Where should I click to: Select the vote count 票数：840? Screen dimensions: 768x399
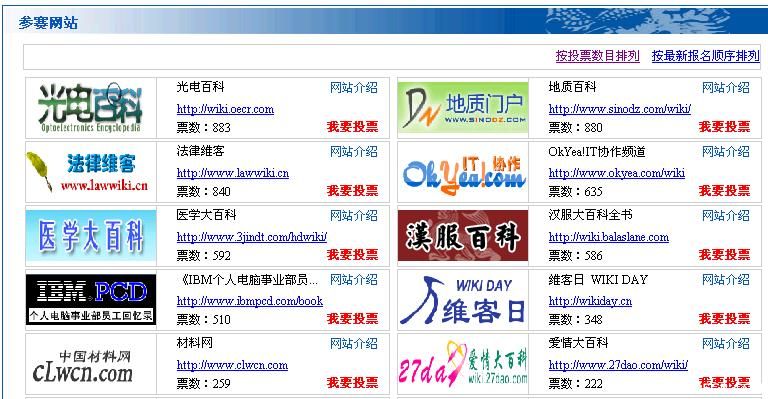pyautogui.click(x=203, y=191)
